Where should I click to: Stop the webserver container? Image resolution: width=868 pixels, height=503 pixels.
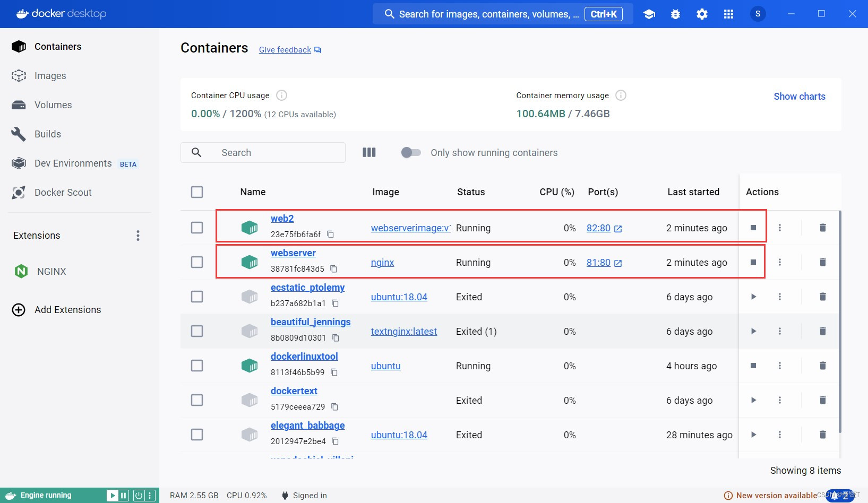pos(753,262)
